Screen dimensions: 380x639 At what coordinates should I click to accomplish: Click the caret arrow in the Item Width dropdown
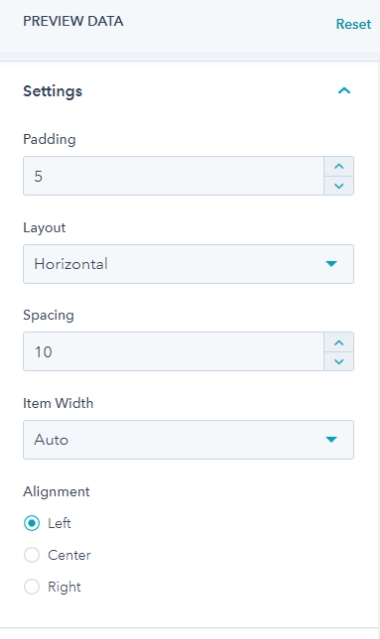(x=331, y=439)
